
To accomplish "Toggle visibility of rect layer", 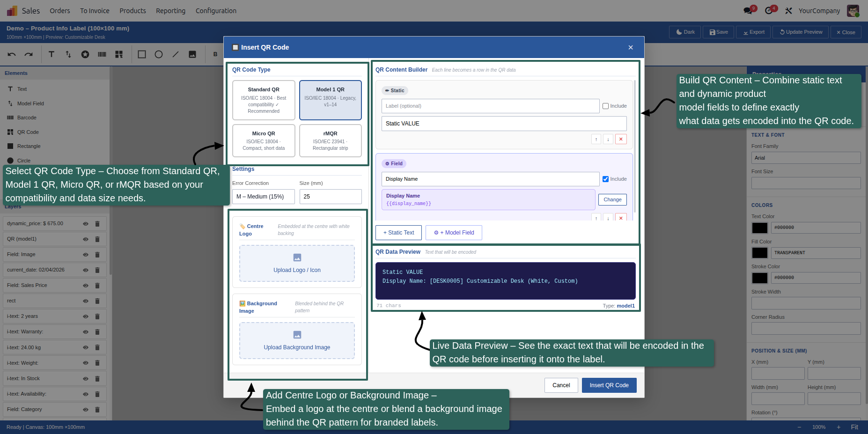I will point(86,301).
